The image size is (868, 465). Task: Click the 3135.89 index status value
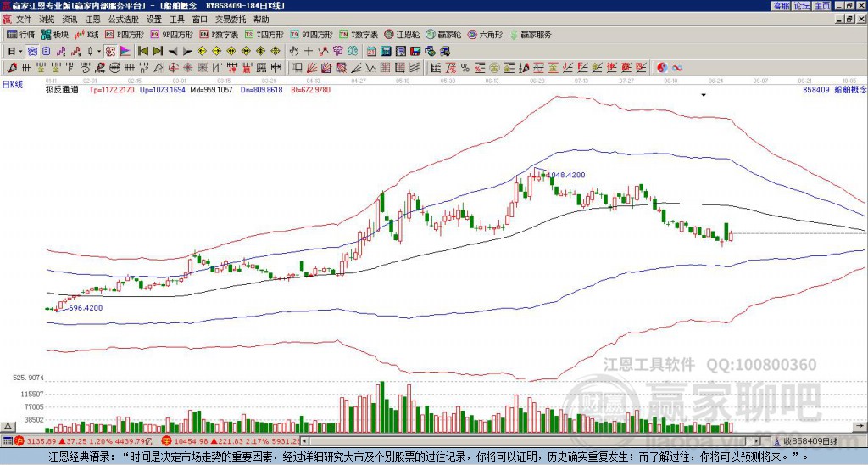(42, 441)
